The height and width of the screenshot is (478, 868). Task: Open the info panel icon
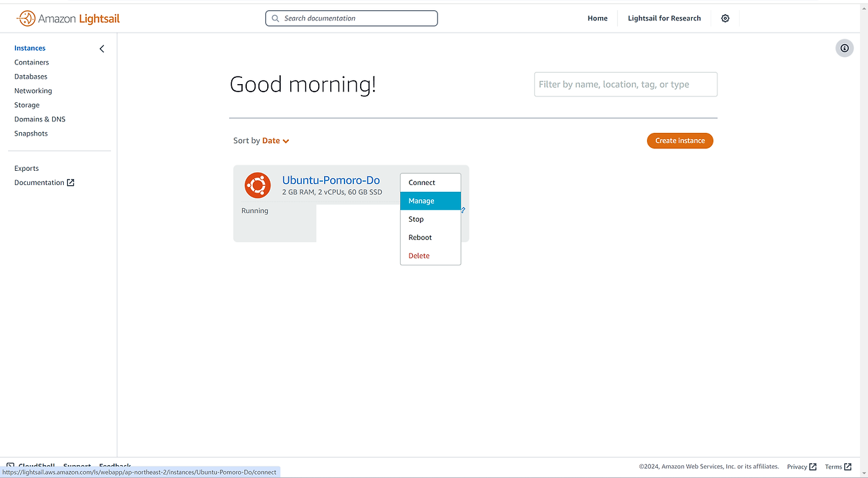click(844, 48)
